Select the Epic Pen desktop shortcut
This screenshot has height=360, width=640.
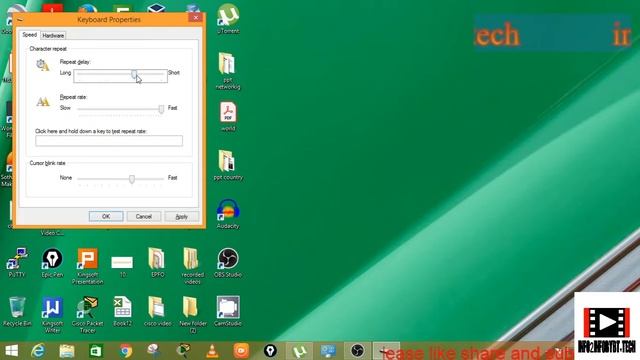pos(52,262)
